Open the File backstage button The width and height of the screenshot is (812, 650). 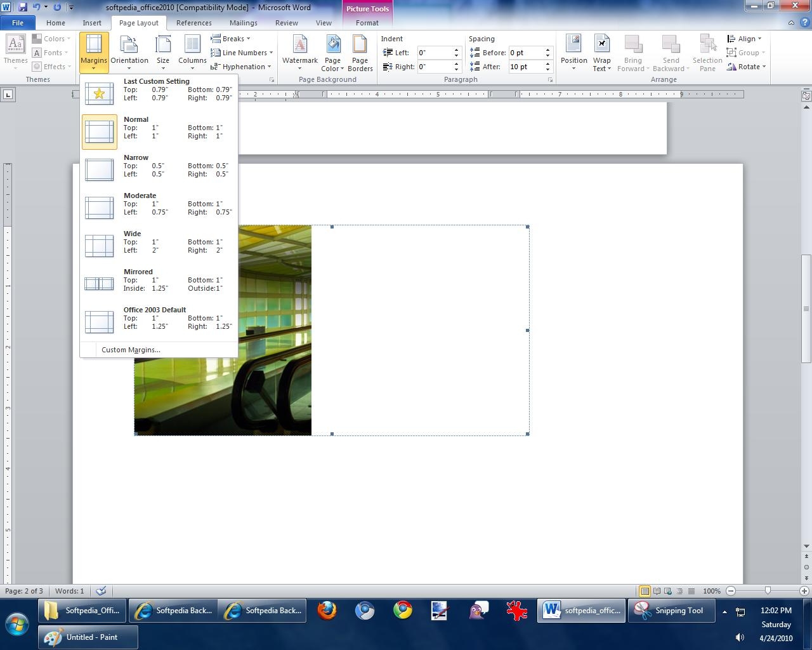(18, 23)
